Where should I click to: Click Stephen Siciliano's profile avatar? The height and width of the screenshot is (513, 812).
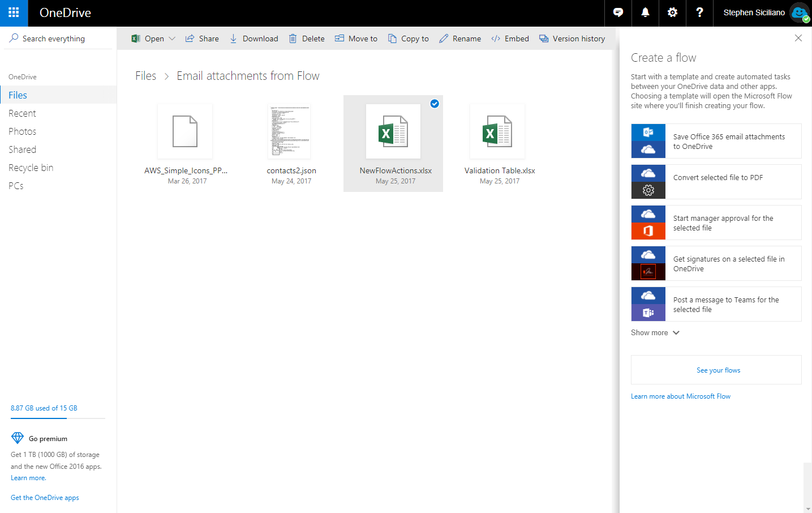click(800, 12)
